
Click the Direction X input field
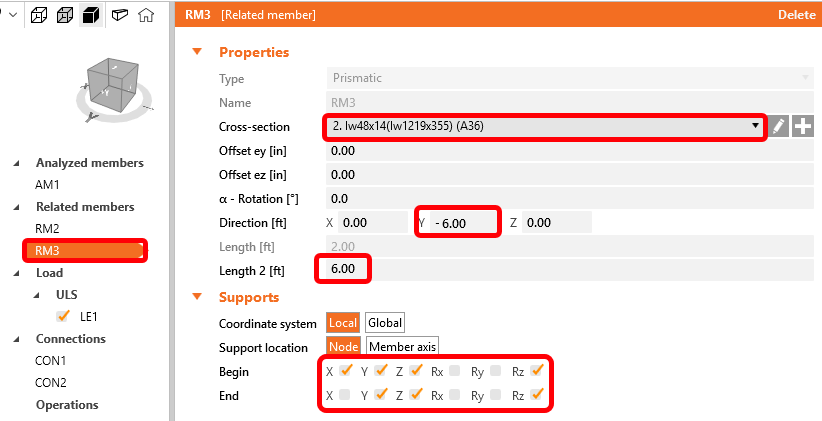coord(373,223)
